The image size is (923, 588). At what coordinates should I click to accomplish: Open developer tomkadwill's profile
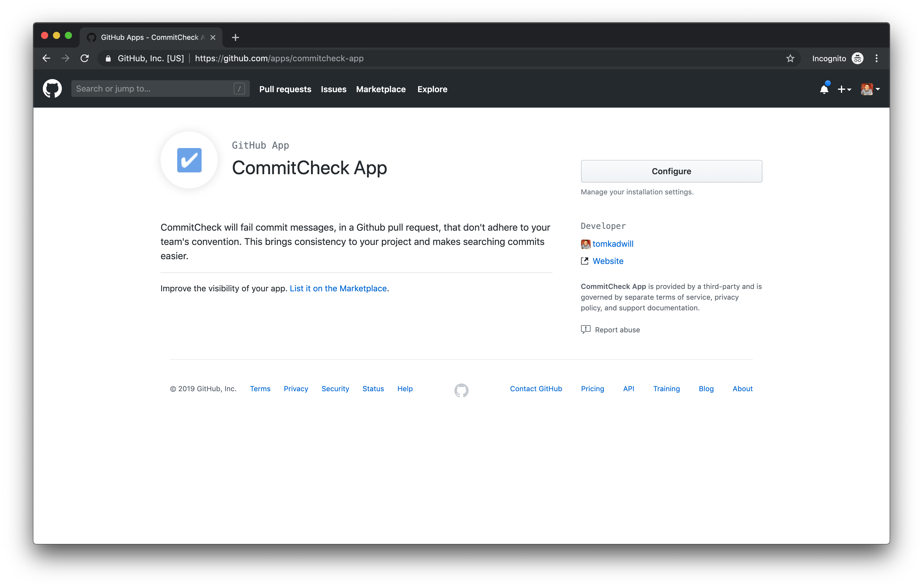(x=613, y=244)
